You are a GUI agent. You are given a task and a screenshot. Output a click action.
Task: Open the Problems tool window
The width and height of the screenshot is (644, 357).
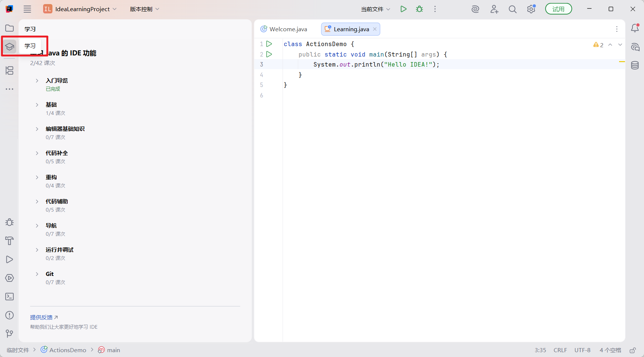[10, 315]
